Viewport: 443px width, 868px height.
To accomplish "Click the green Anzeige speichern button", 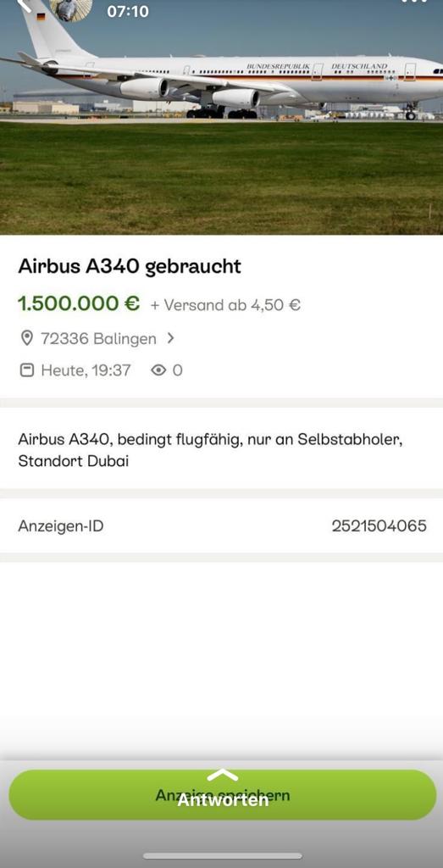I will coord(222,795).
